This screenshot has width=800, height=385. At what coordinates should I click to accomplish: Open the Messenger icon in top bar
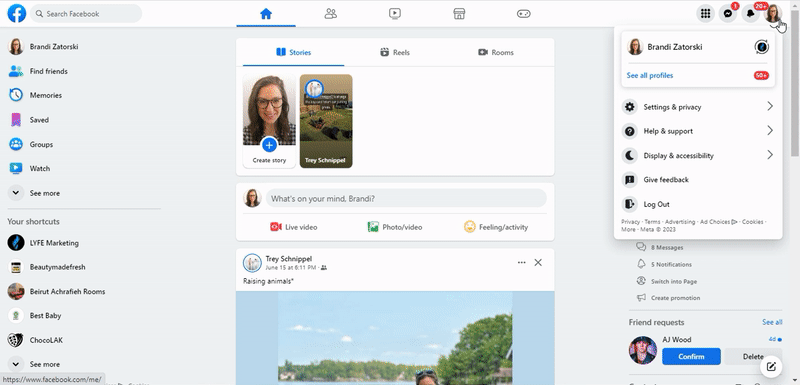tap(728, 14)
